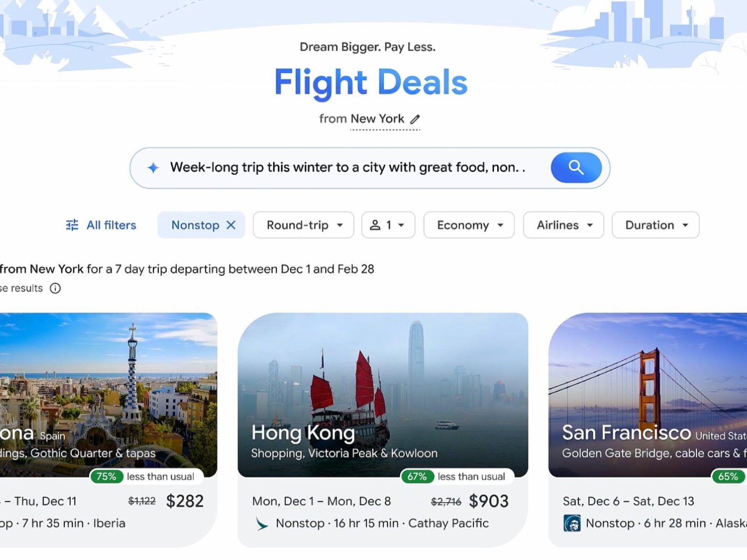The width and height of the screenshot is (747, 560).
Task: Click the All filters sliders icon
Action: [x=72, y=225]
